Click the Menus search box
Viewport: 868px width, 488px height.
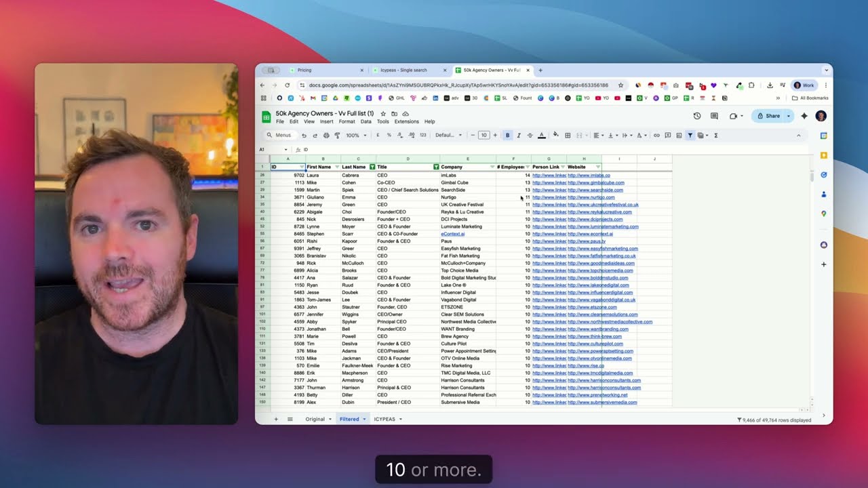point(279,136)
